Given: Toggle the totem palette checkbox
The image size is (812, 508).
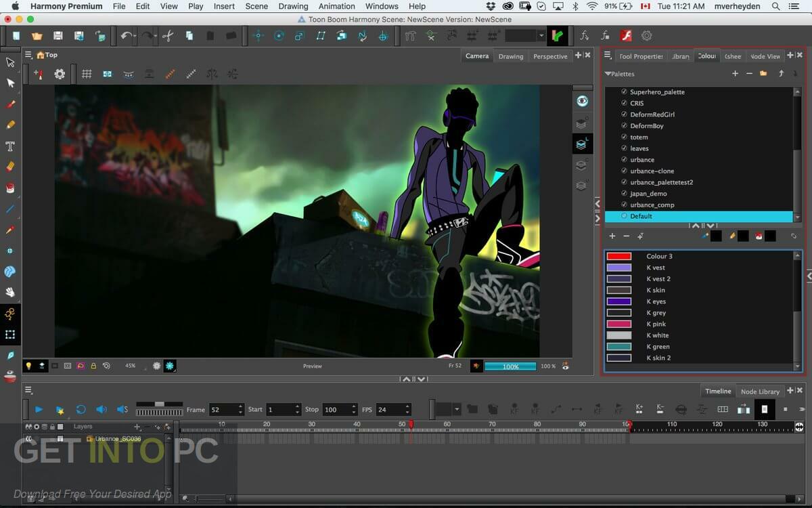Looking at the screenshot, I should point(624,137).
